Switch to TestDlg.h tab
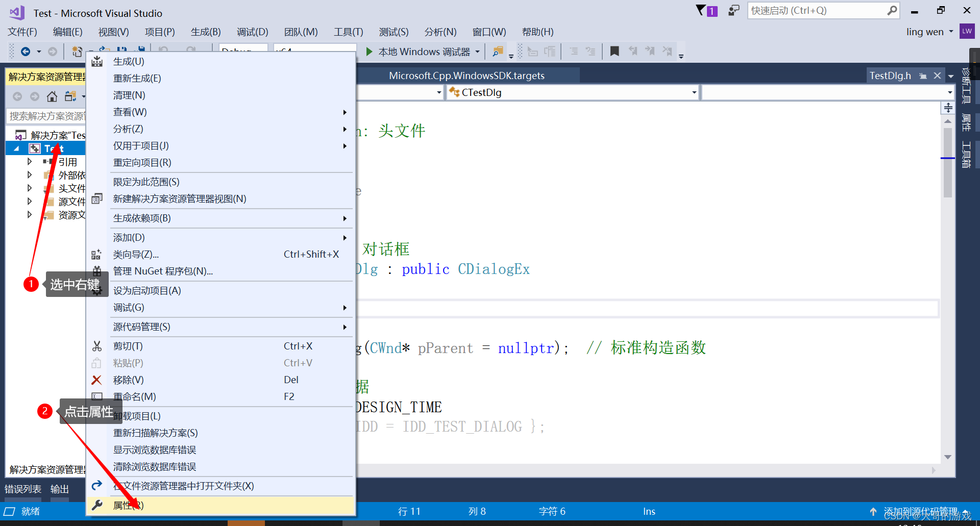The width and height of the screenshot is (980, 526). 890,76
